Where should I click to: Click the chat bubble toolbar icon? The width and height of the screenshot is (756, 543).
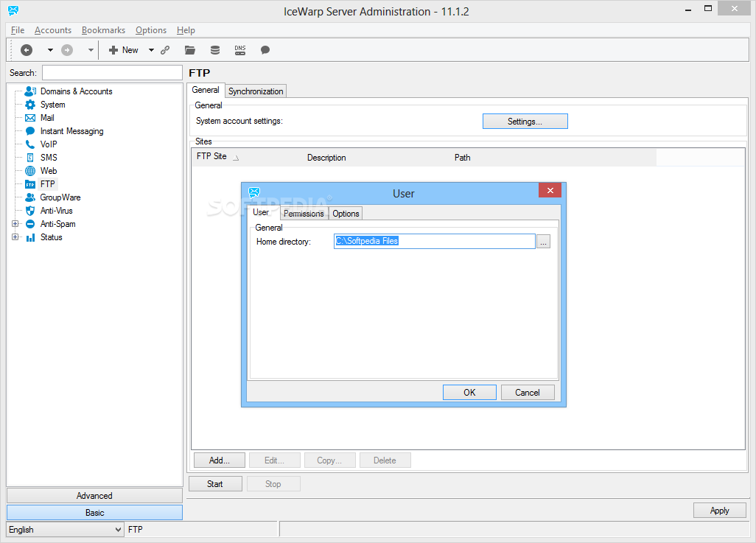265,49
